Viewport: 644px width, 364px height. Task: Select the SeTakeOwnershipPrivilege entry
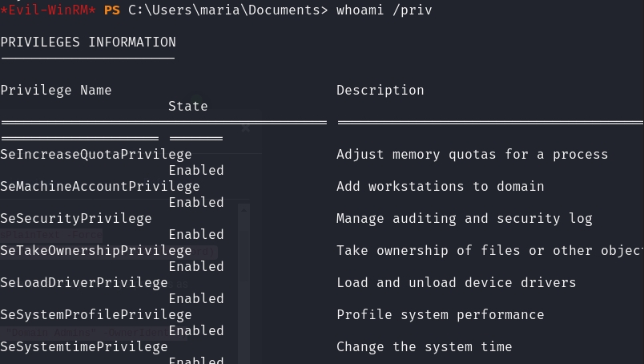pos(96,251)
